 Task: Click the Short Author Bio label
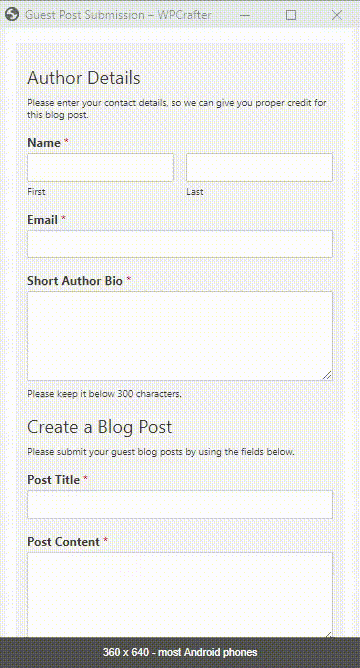tap(75, 281)
